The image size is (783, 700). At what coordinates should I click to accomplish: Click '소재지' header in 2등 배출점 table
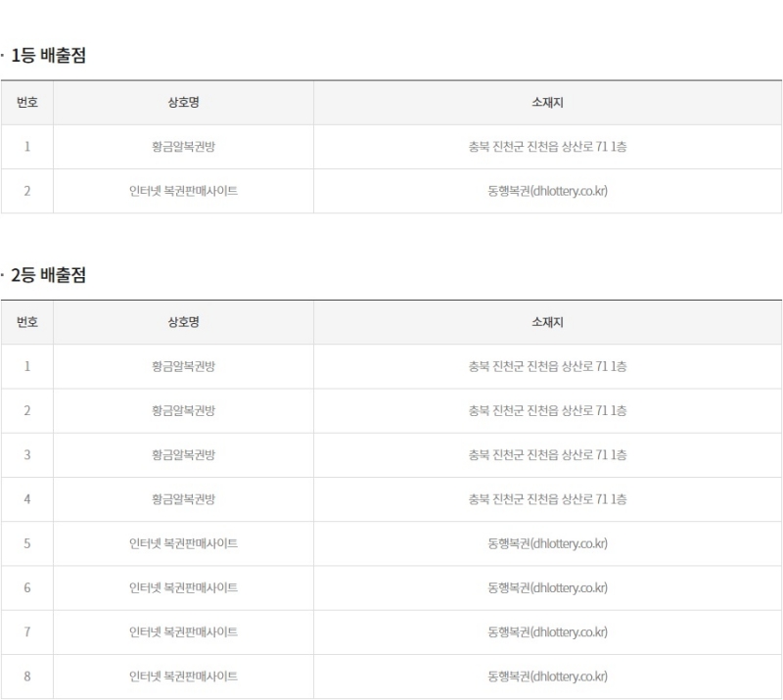(x=547, y=322)
